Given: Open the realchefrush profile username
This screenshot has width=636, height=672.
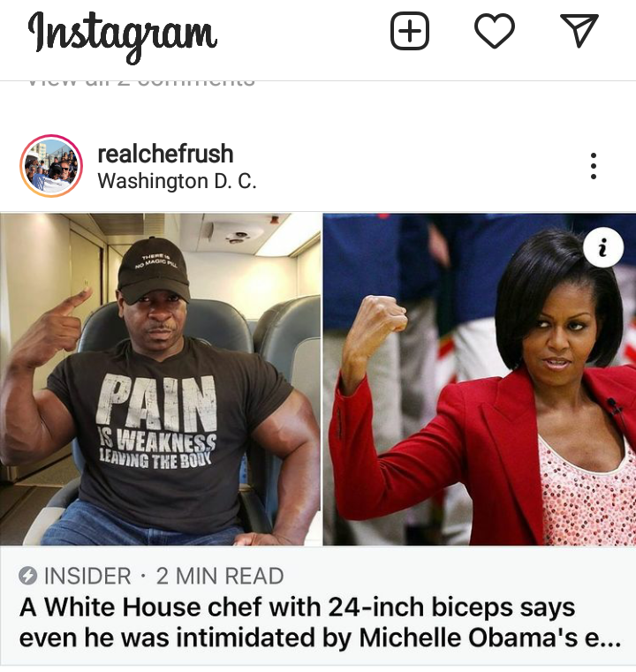Looking at the screenshot, I should click(x=165, y=154).
